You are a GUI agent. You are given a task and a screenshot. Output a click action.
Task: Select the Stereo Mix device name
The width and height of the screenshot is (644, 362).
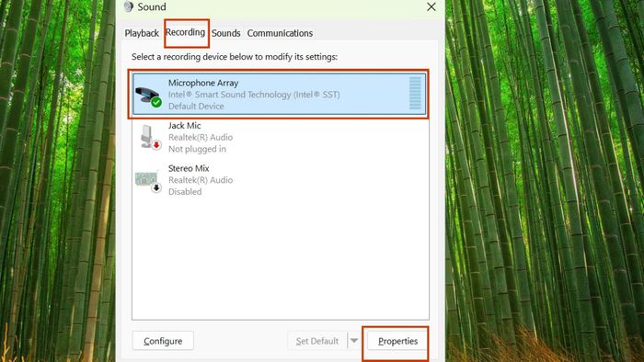pos(189,168)
